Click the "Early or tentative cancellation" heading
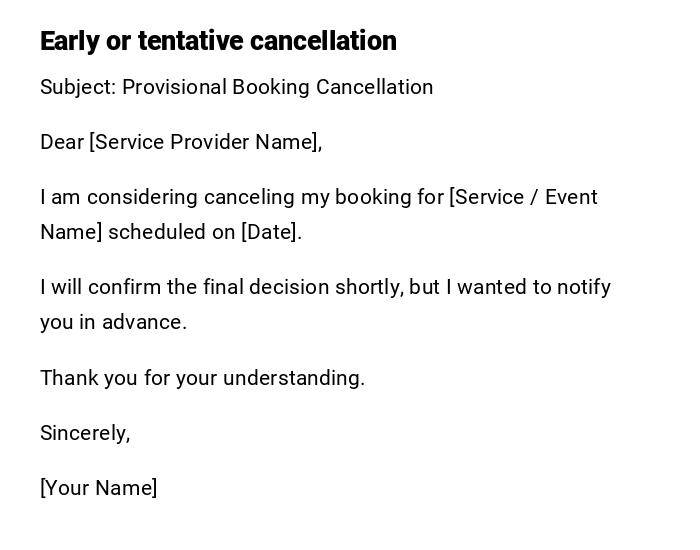The height and width of the screenshot is (550, 700). (218, 41)
